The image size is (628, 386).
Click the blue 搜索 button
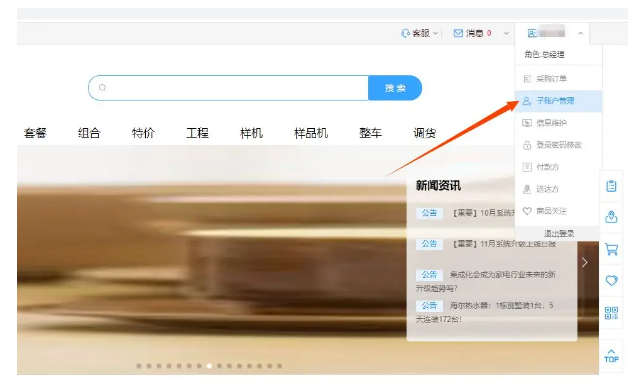395,88
